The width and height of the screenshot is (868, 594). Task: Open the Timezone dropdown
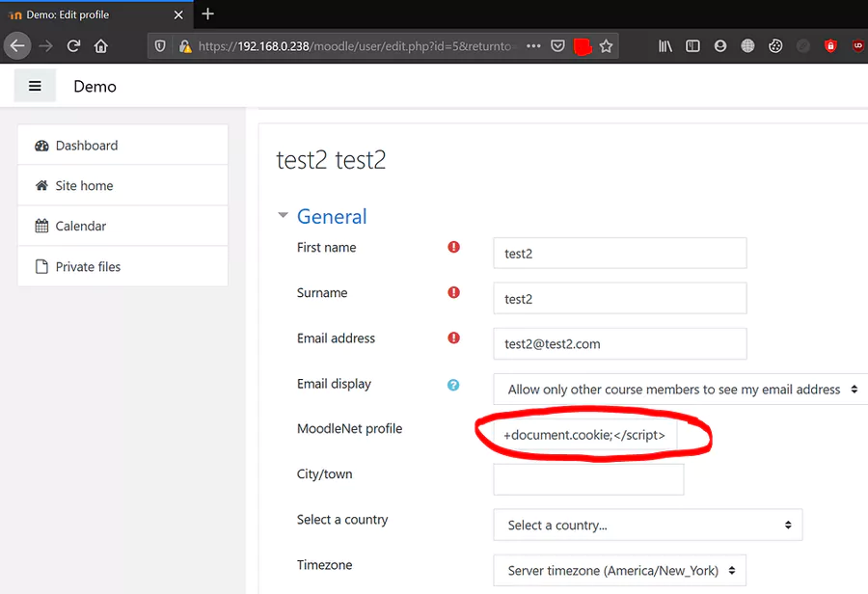(619, 571)
